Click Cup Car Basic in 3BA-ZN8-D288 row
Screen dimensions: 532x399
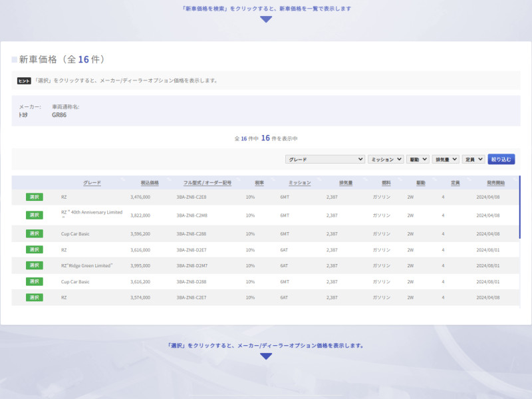75,281
